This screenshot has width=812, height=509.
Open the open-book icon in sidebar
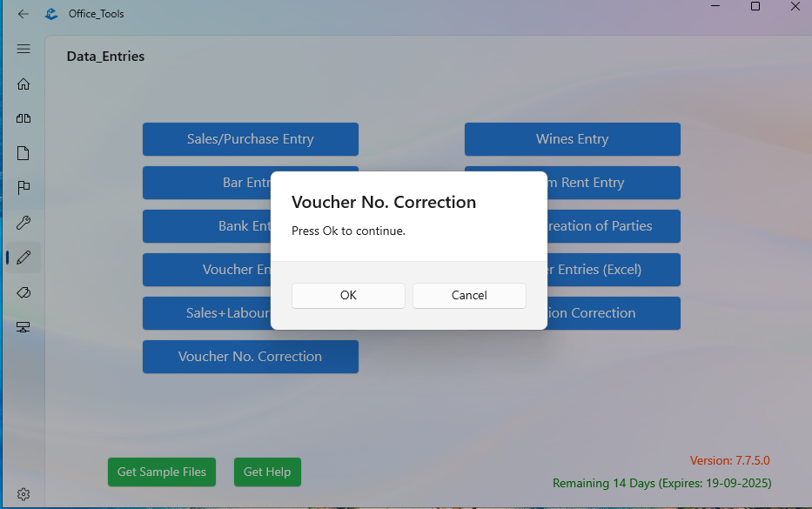click(23, 118)
